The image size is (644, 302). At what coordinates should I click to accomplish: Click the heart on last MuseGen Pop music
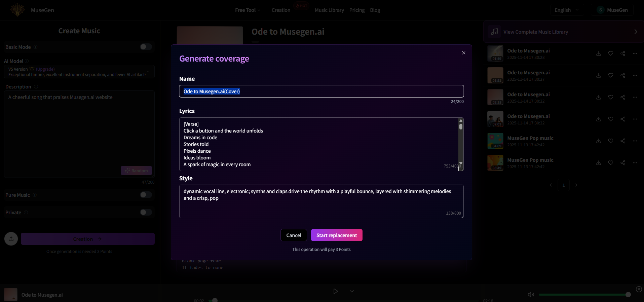coord(611,163)
